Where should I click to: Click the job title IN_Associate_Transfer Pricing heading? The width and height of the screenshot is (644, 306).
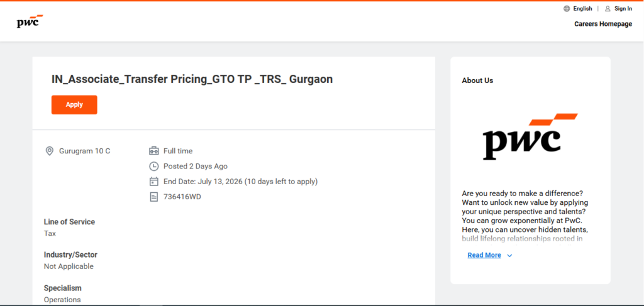coord(192,79)
